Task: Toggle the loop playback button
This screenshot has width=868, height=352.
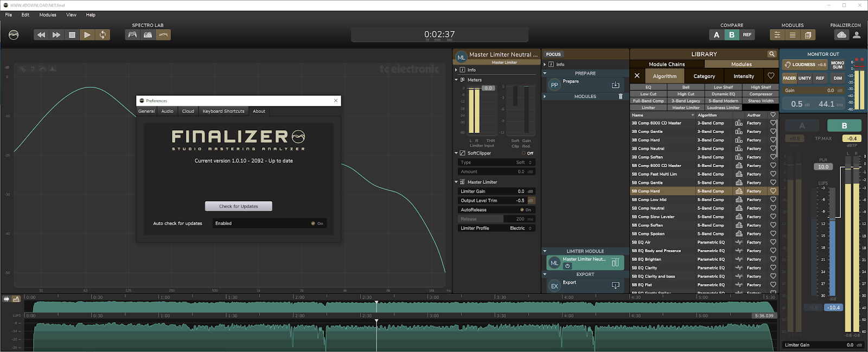Action: click(103, 35)
